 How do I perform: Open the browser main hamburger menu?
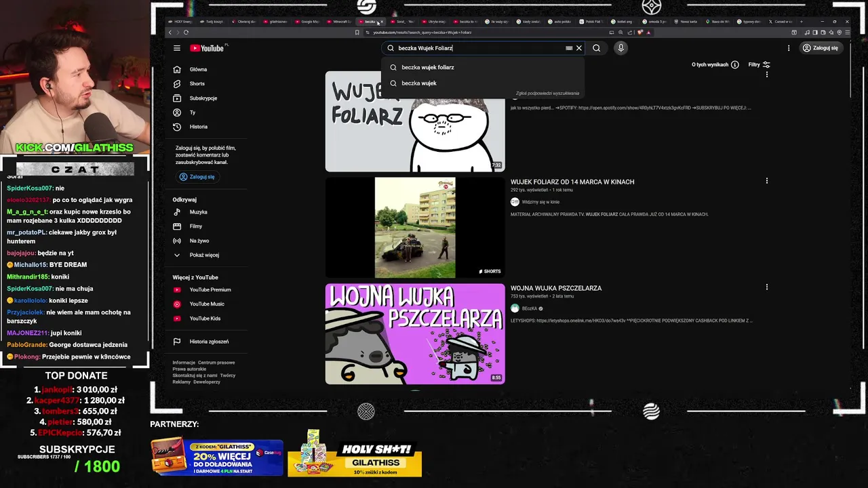tap(848, 33)
